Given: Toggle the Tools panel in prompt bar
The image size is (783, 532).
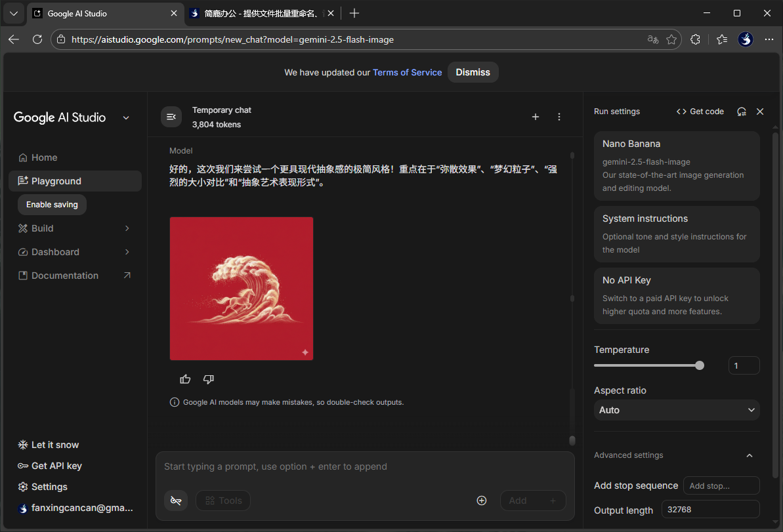Looking at the screenshot, I should pos(223,500).
